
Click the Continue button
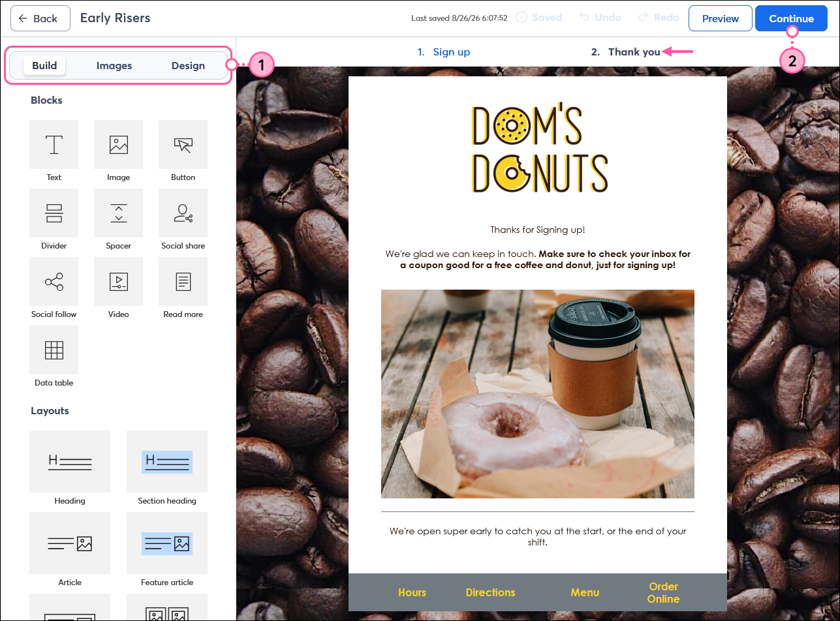tap(792, 18)
